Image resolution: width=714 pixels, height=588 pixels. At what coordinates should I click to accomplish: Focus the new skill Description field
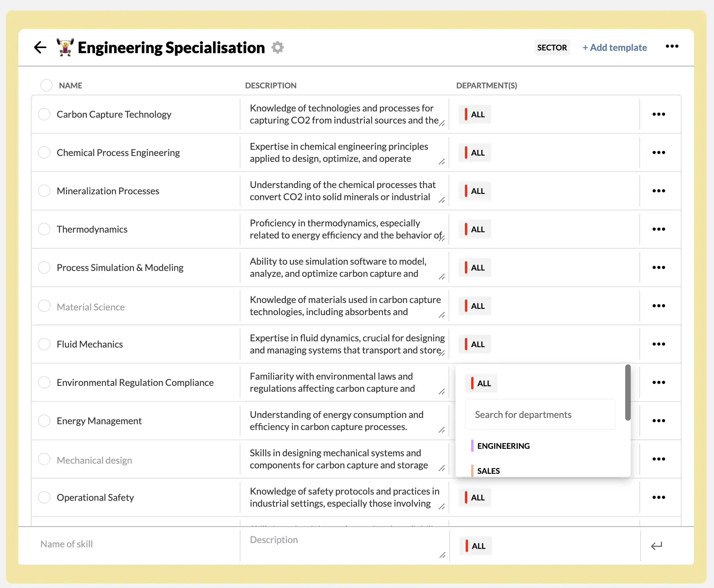pos(344,545)
